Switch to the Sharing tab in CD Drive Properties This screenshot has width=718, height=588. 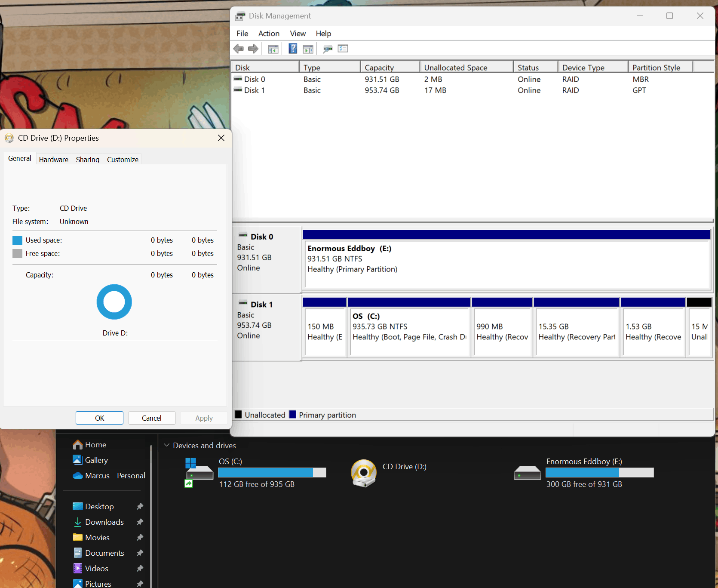[87, 160]
